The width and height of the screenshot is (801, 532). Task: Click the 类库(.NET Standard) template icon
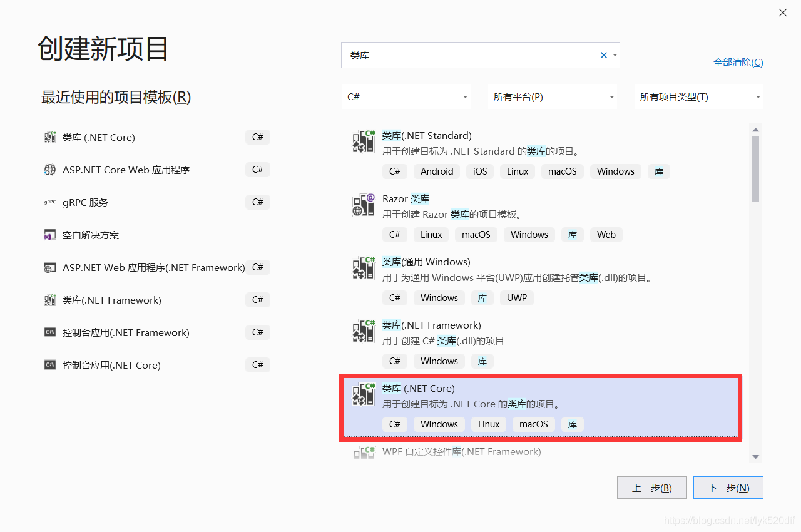364,141
